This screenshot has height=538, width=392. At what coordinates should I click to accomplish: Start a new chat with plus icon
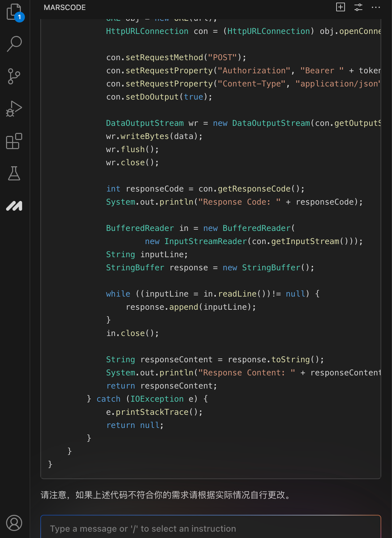(x=340, y=7)
